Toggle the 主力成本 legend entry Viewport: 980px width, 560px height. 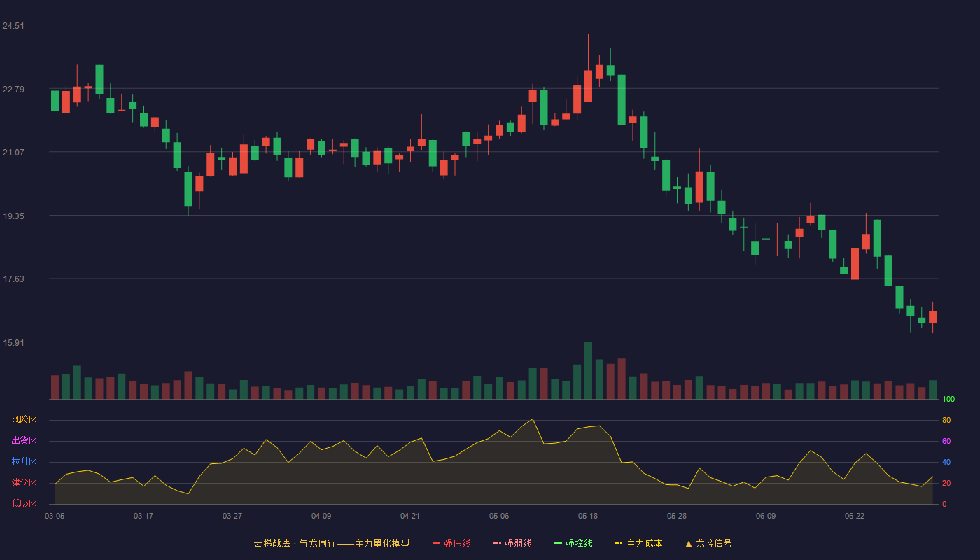click(x=638, y=543)
